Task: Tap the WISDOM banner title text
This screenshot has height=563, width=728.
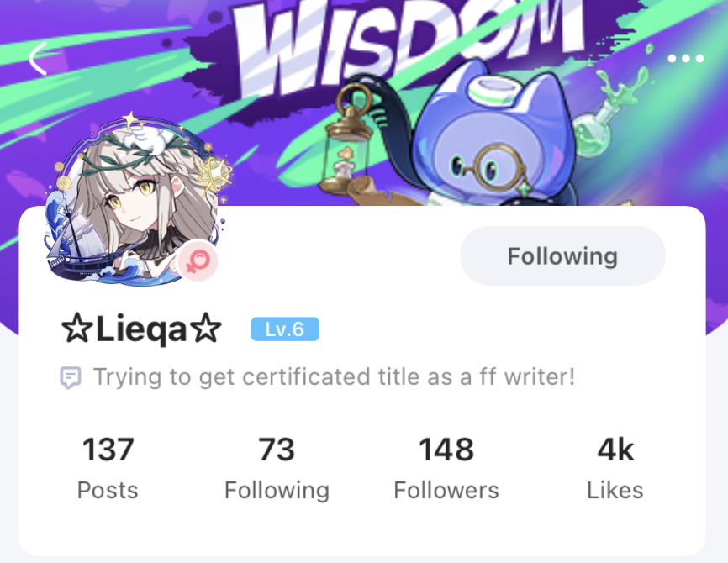Action: [x=409, y=44]
